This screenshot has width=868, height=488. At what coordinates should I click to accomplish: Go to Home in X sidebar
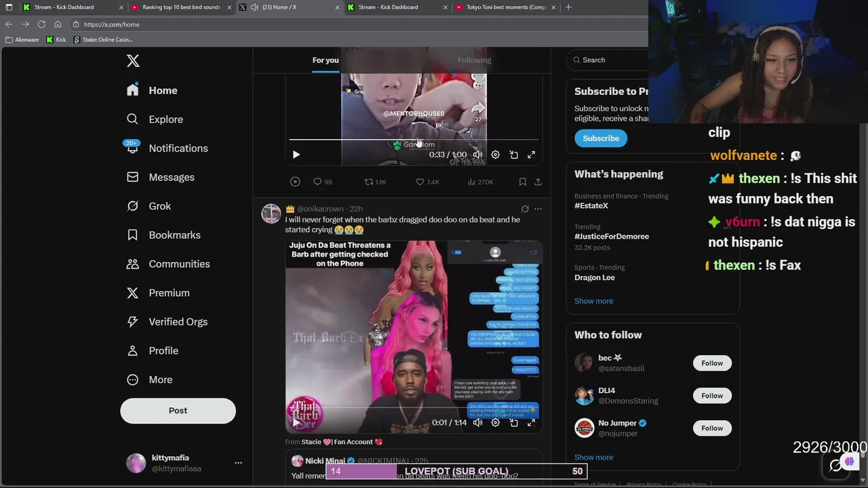click(152, 90)
